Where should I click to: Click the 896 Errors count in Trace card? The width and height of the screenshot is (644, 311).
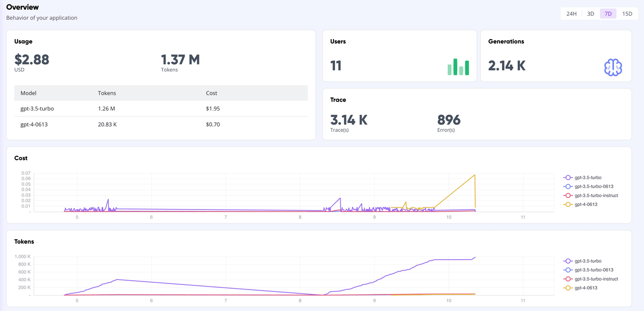[448, 120]
